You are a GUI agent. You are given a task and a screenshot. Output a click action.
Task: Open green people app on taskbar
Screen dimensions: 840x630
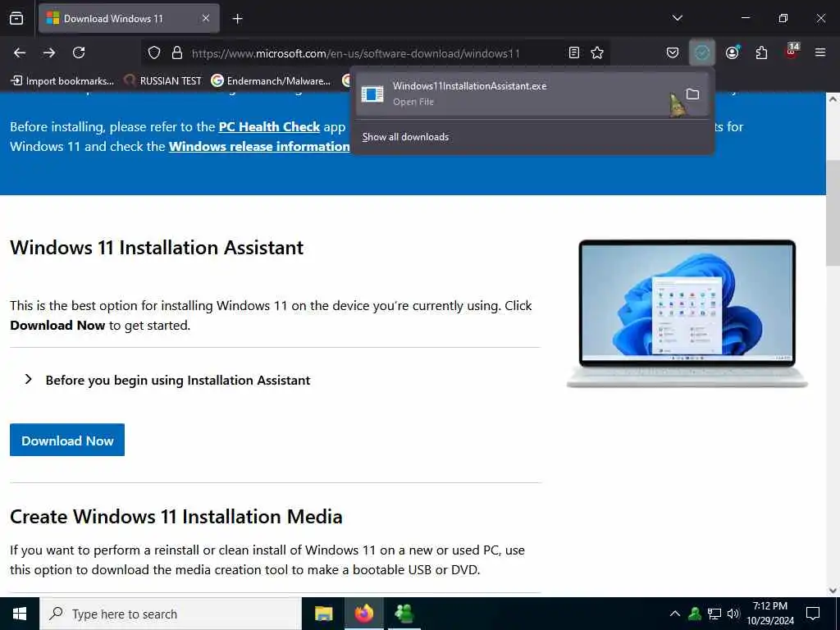(x=404, y=614)
